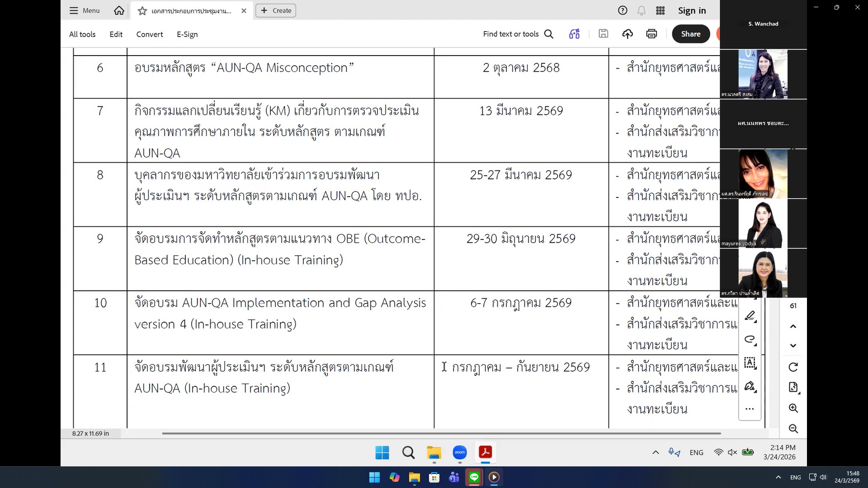Open the AI Assistant icon in toolbar

[x=574, y=34]
